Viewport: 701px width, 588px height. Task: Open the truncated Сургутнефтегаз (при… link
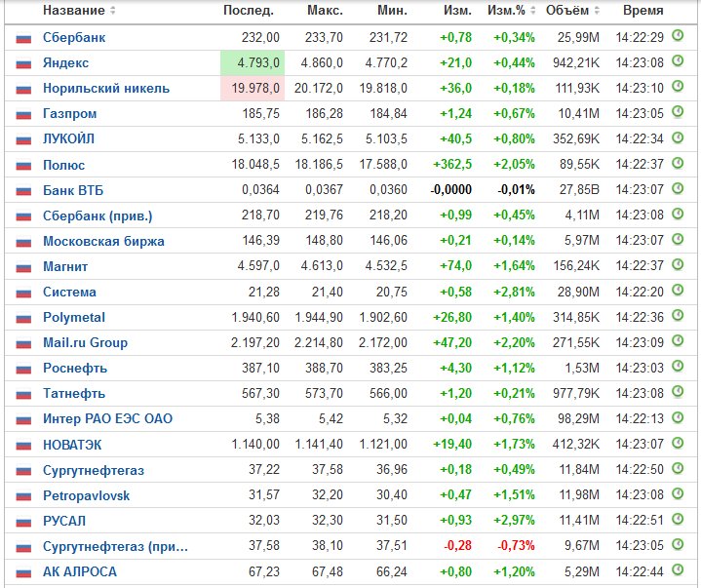click(115, 547)
